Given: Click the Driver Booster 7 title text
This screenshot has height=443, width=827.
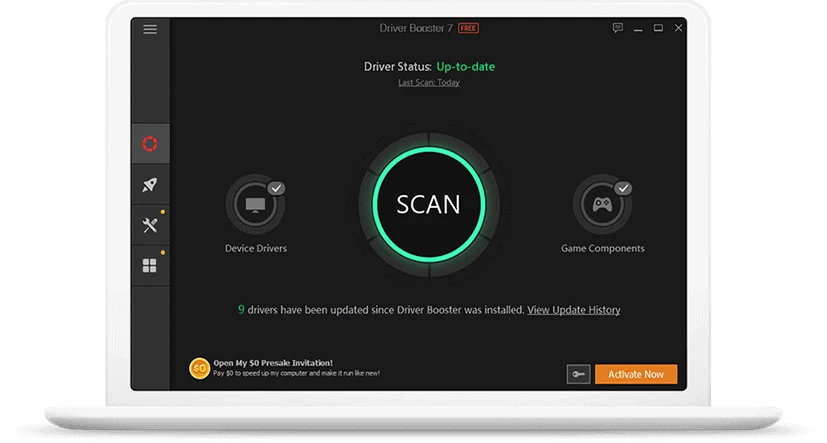Looking at the screenshot, I should point(416,28).
